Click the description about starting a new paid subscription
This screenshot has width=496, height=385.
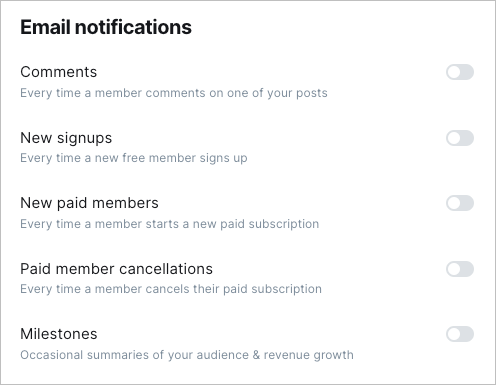pos(170,224)
